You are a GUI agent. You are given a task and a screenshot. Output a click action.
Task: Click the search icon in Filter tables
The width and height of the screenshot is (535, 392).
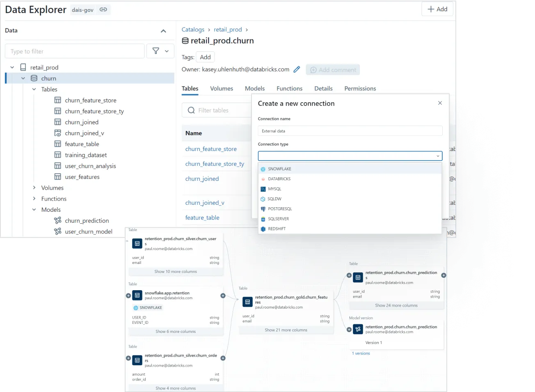click(191, 110)
